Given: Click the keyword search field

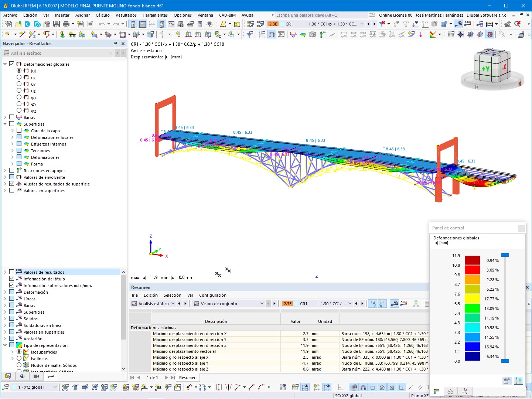Looking at the screenshot, I should click(x=320, y=15).
